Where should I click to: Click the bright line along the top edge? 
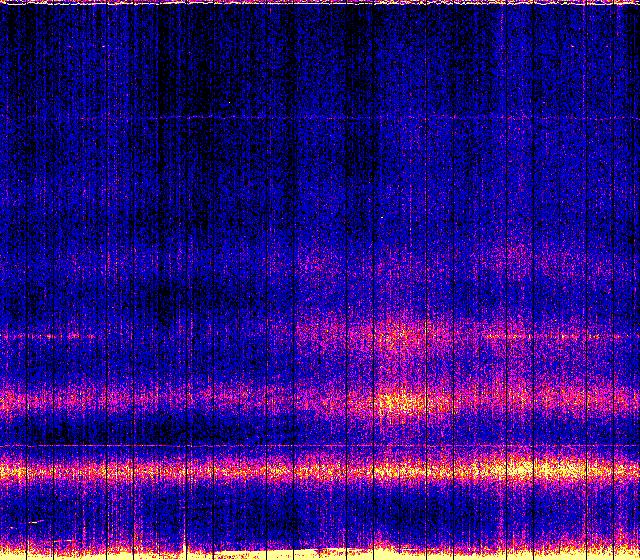(320, 4)
